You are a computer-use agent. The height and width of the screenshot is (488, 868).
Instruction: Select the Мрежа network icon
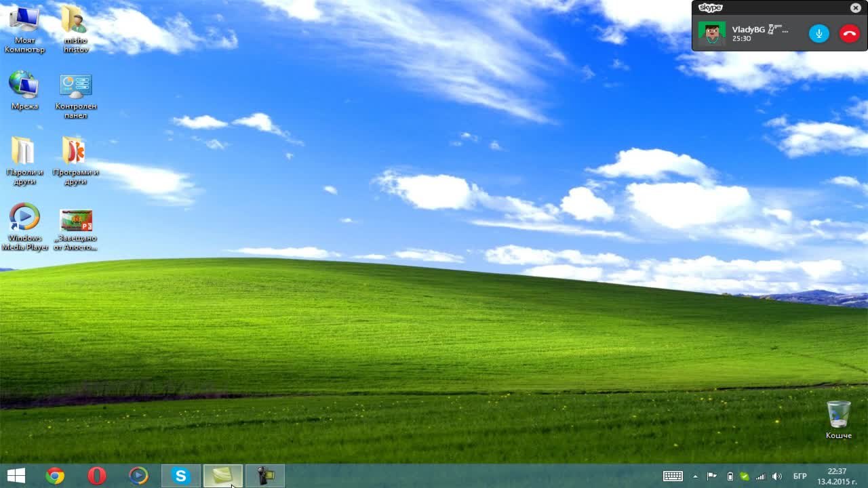click(x=24, y=85)
